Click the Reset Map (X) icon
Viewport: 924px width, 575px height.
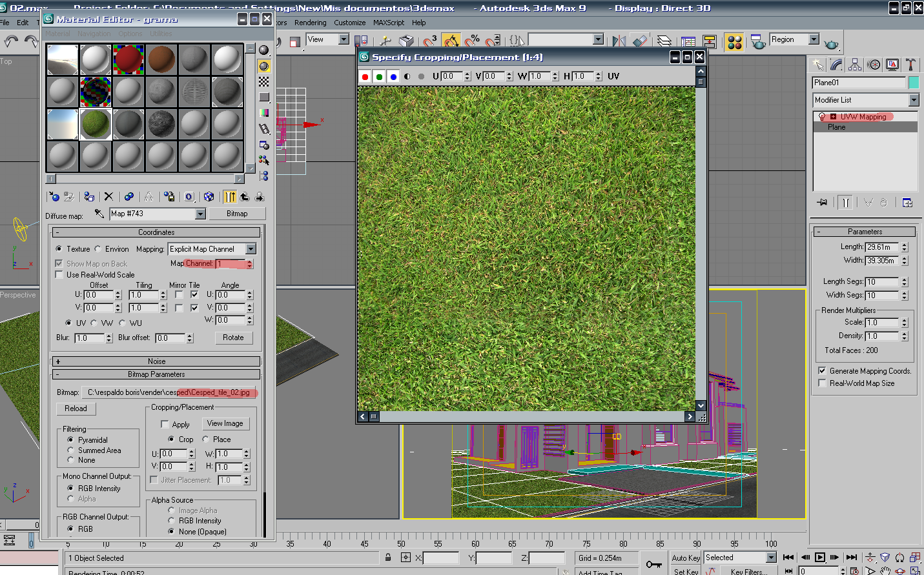(x=108, y=197)
